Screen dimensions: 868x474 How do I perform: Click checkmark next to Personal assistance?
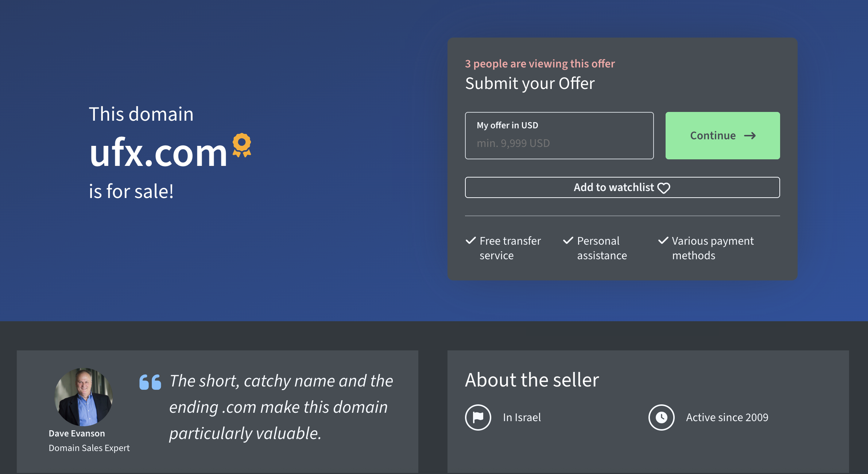coord(568,241)
